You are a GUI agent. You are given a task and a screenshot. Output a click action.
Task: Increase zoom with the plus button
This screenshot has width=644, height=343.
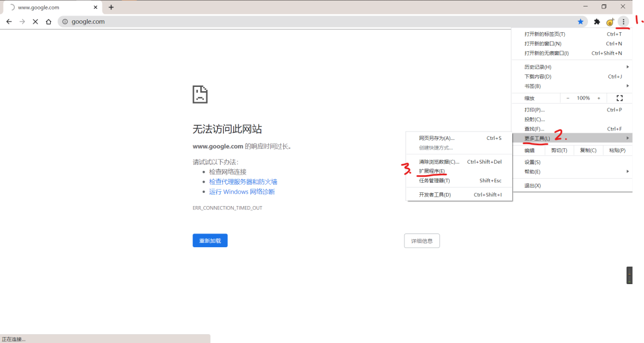pyautogui.click(x=599, y=98)
